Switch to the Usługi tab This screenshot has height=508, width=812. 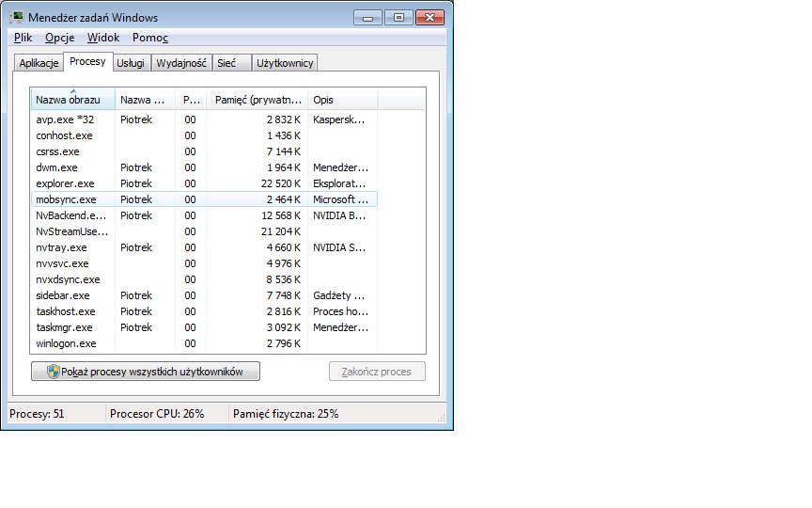click(x=131, y=63)
